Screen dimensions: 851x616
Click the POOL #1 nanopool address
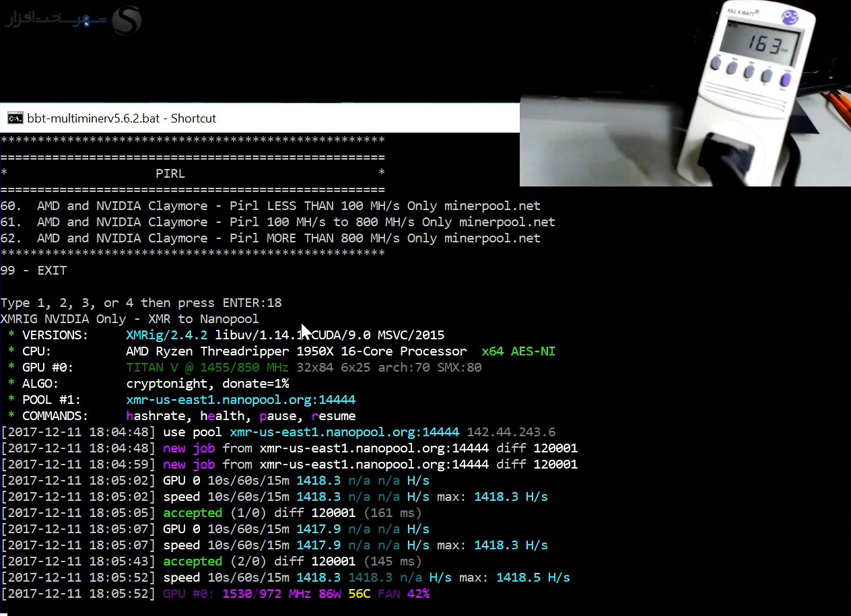tap(240, 400)
